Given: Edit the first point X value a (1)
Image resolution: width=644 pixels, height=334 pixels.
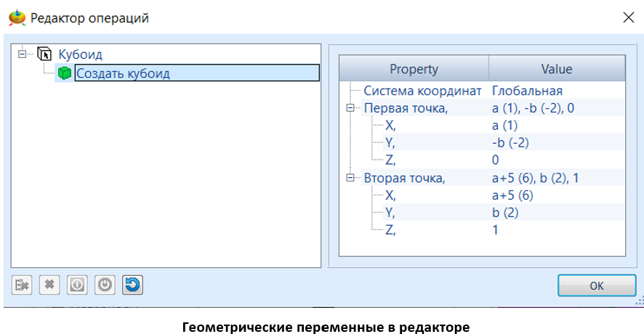Looking at the screenshot, I should pyautogui.click(x=504, y=126).
